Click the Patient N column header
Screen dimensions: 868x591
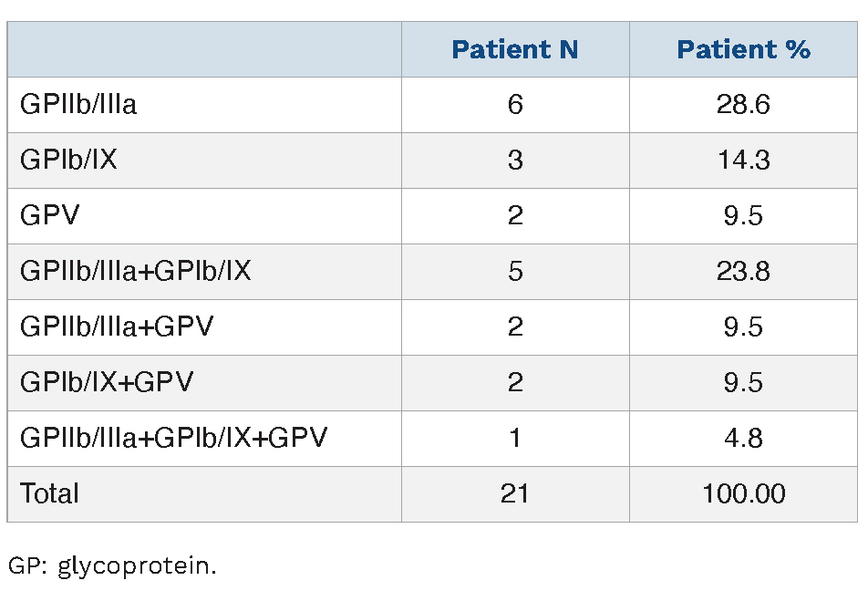pyautogui.click(x=514, y=49)
